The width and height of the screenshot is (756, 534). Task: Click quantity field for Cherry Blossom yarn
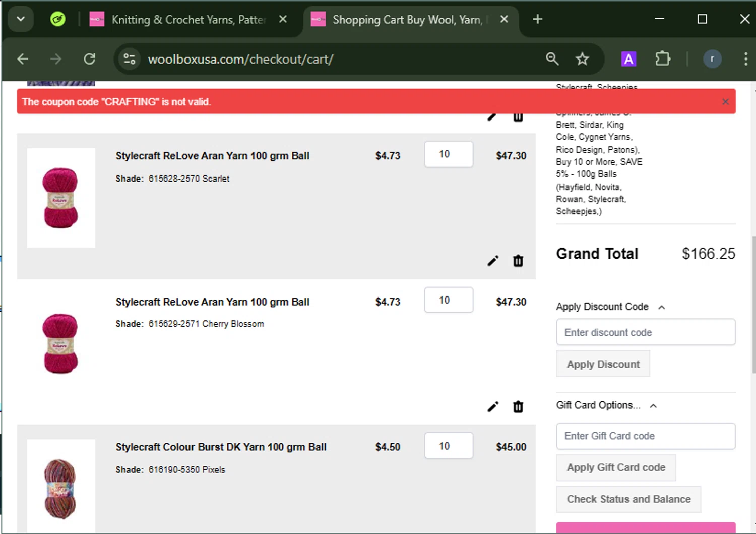coord(449,300)
